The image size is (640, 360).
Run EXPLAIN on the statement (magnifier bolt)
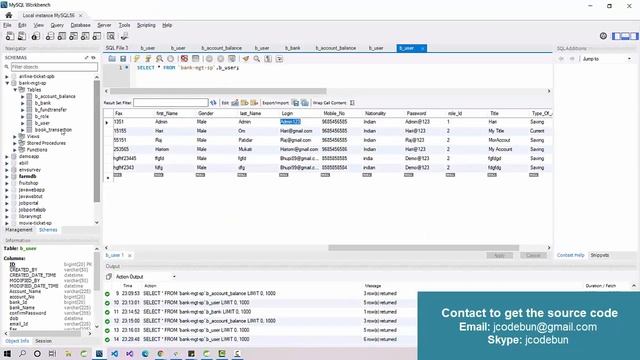[x=159, y=59]
